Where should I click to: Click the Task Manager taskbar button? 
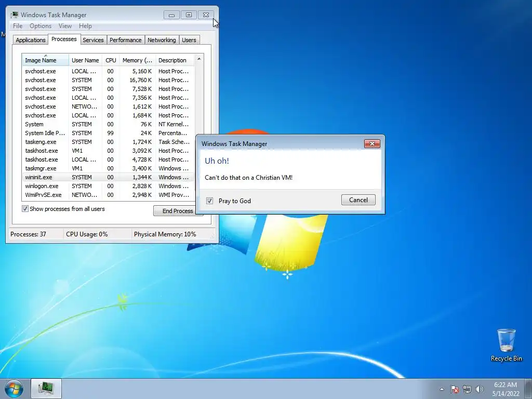46,389
